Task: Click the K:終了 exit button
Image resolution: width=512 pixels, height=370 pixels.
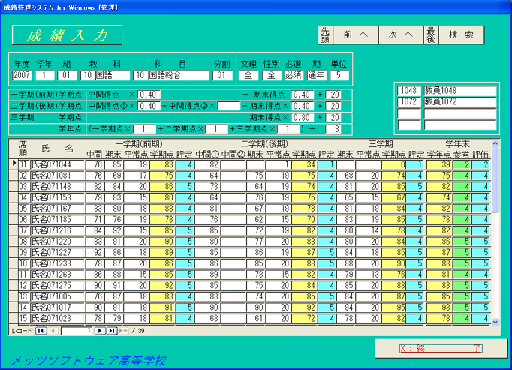Action: coord(441,349)
